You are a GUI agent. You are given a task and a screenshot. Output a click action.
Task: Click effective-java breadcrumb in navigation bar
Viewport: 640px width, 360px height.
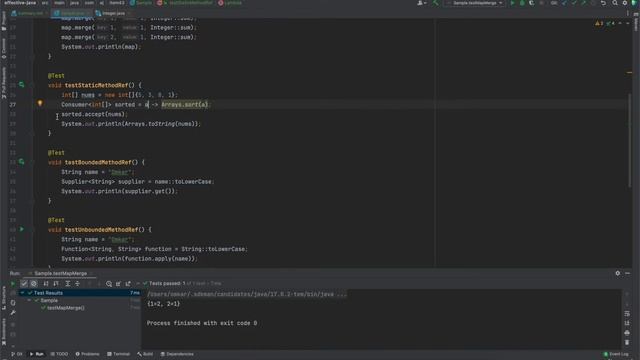pyautogui.click(x=20, y=3)
